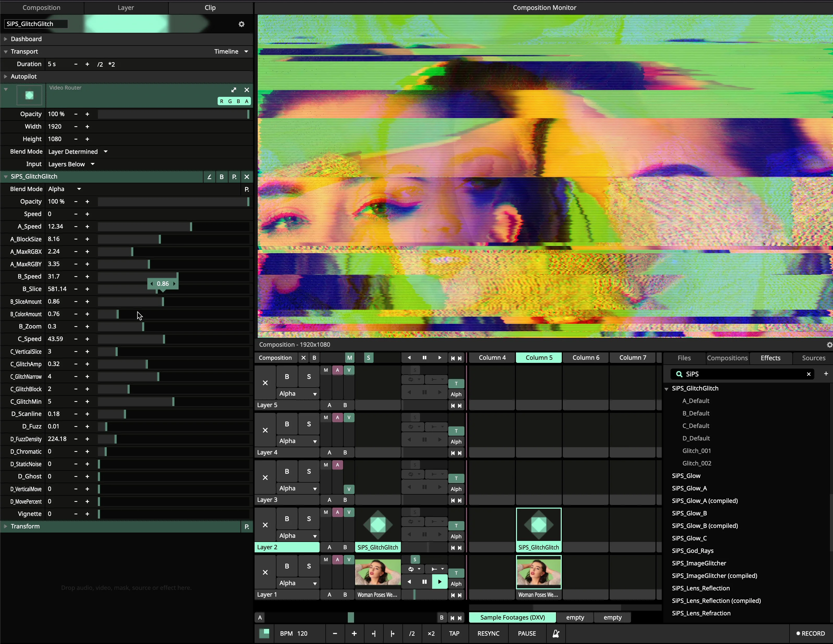Switch to the Layer tab
Screen dimensions: 833x644
pyautogui.click(x=126, y=8)
